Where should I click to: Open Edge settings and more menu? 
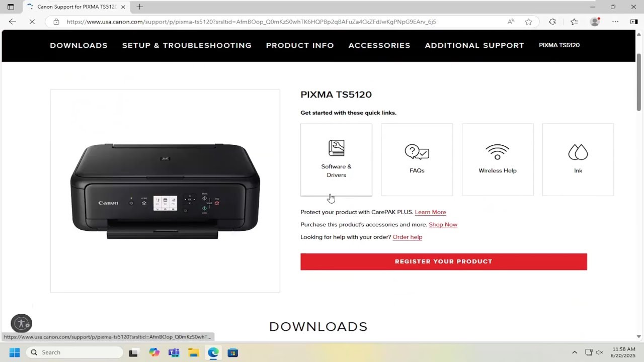(x=615, y=22)
